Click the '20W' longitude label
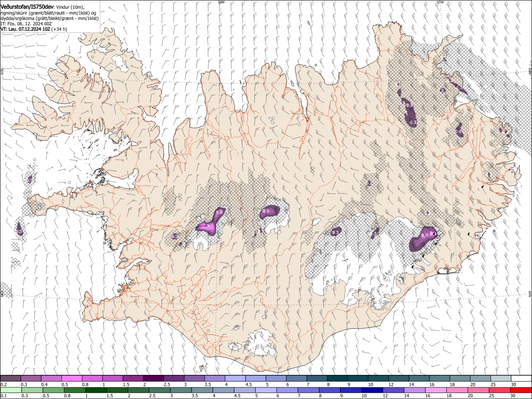532x399 pixels. (221, 2)
